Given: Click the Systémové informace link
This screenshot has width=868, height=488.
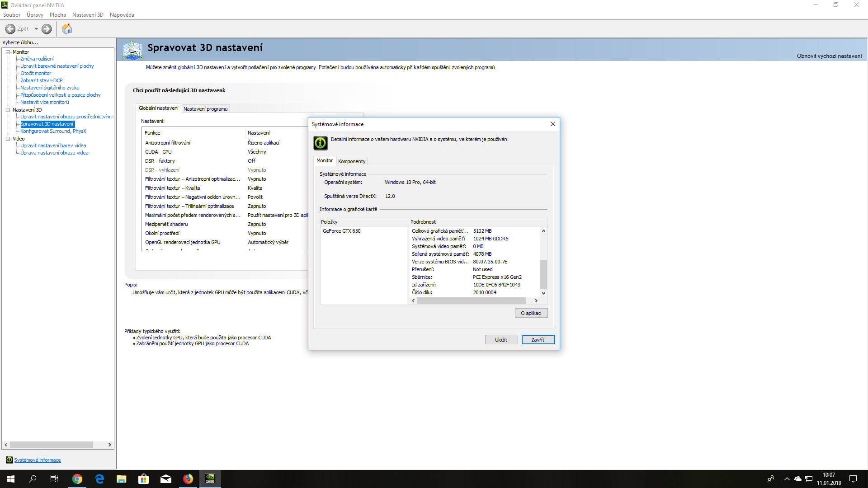Looking at the screenshot, I should [x=37, y=460].
